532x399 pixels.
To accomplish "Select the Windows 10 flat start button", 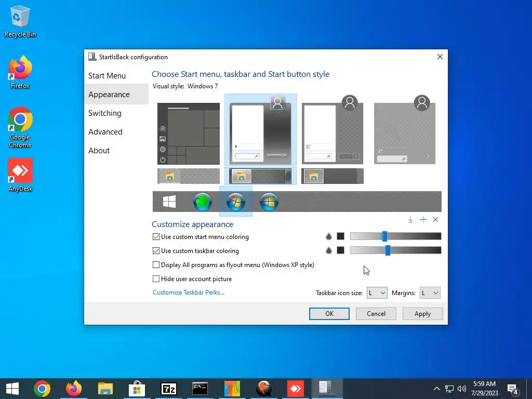I will point(169,202).
